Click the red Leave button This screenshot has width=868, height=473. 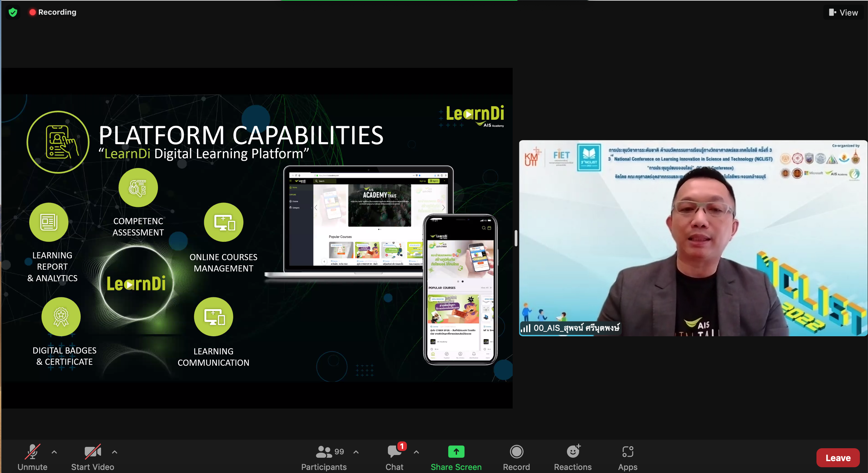point(837,458)
